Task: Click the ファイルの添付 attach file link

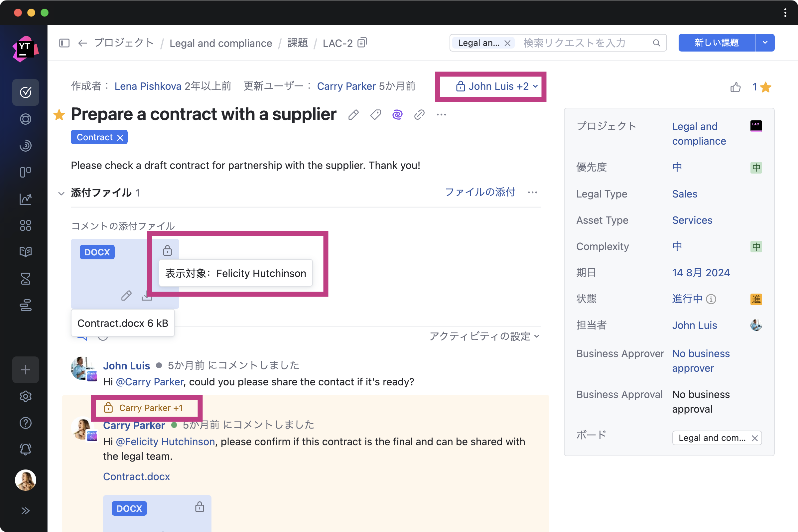Action: click(480, 192)
